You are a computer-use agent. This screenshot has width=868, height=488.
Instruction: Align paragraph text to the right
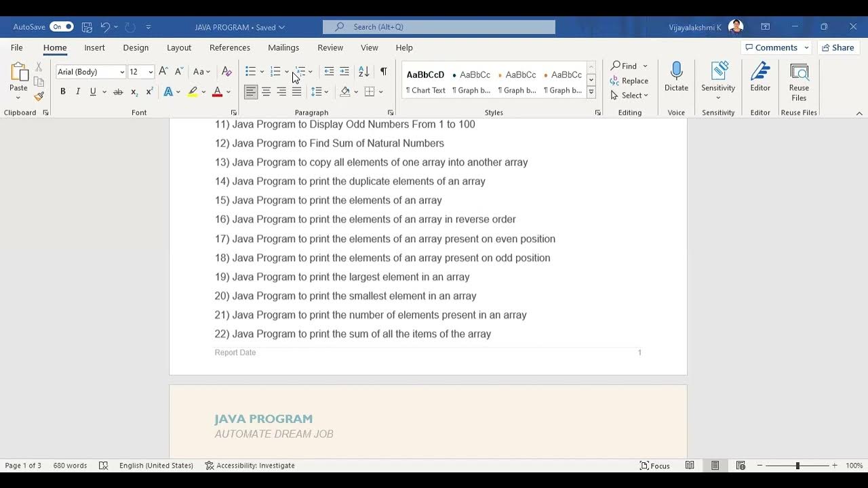point(281,91)
